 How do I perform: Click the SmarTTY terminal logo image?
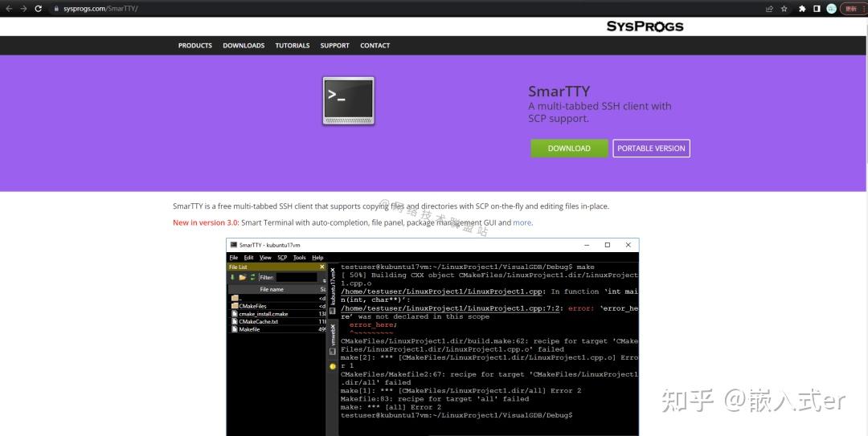pyautogui.click(x=349, y=100)
